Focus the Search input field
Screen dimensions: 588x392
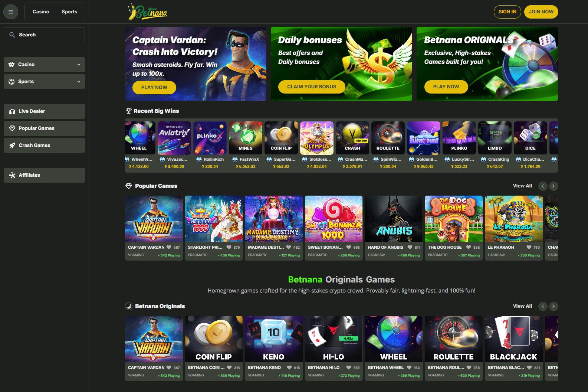pyautogui.click(x=44, y=35)
